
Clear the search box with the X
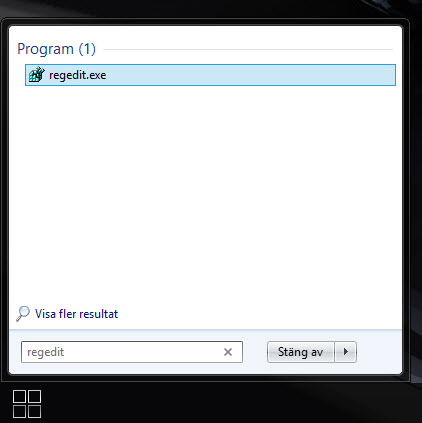(x=228, y=352)
